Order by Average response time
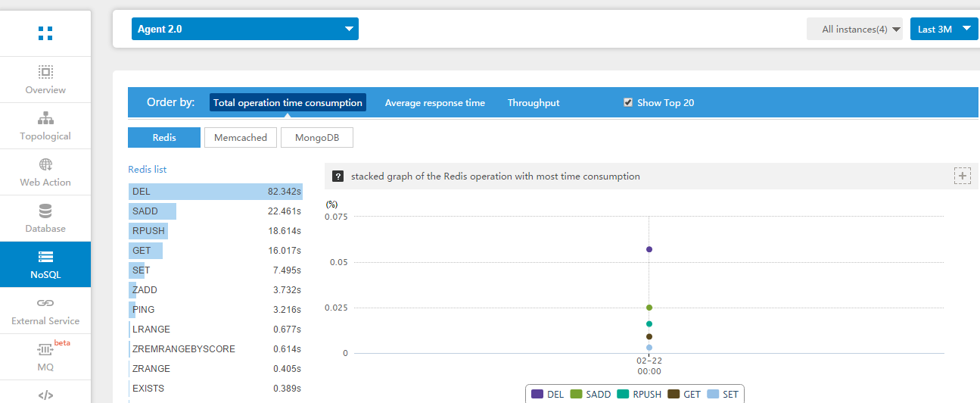Viewport: 980px width, 403px height. pyautogui.click(x=434, y=103)
